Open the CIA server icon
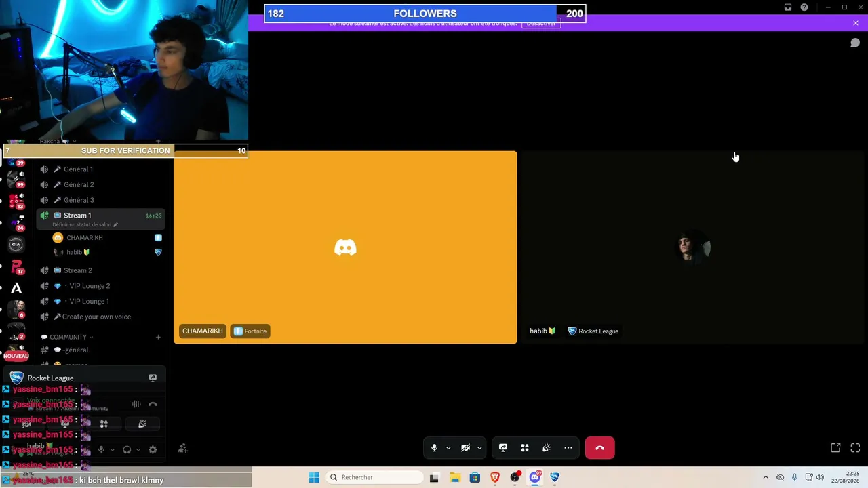The width and height of the screenshot is (868, 488). pyautogui.click(x=16, y=245)
